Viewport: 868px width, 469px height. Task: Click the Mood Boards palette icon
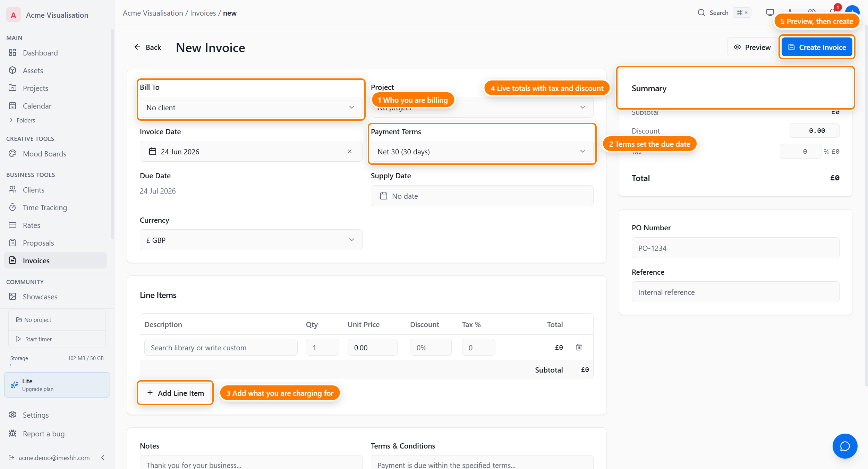(12, 153)
